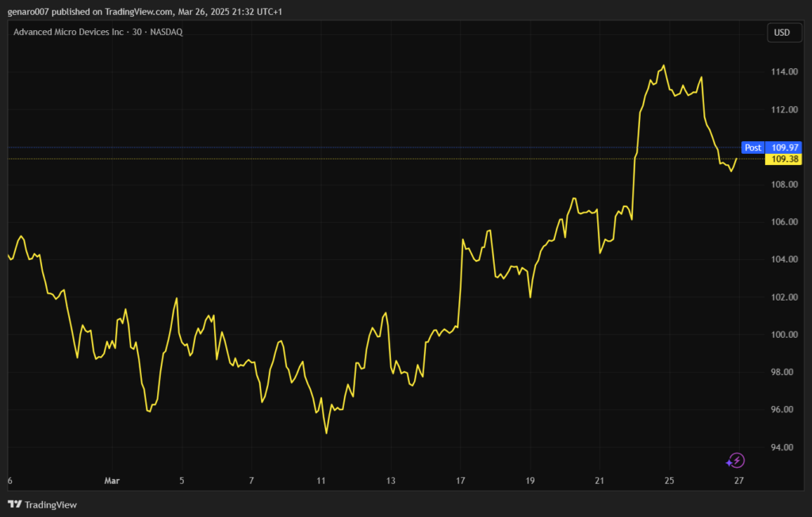Viewport: 812px width, 517px height.
Task: Click the 100.00 price axis label
Action: pos(786,335)
